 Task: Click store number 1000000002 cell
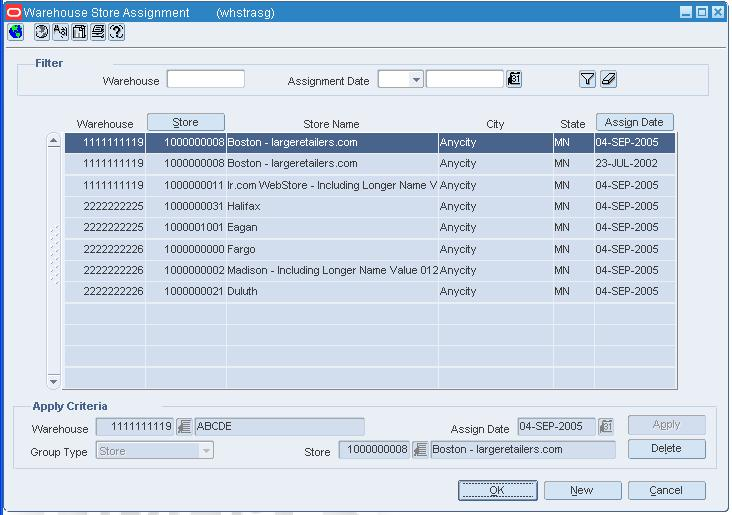186,270
